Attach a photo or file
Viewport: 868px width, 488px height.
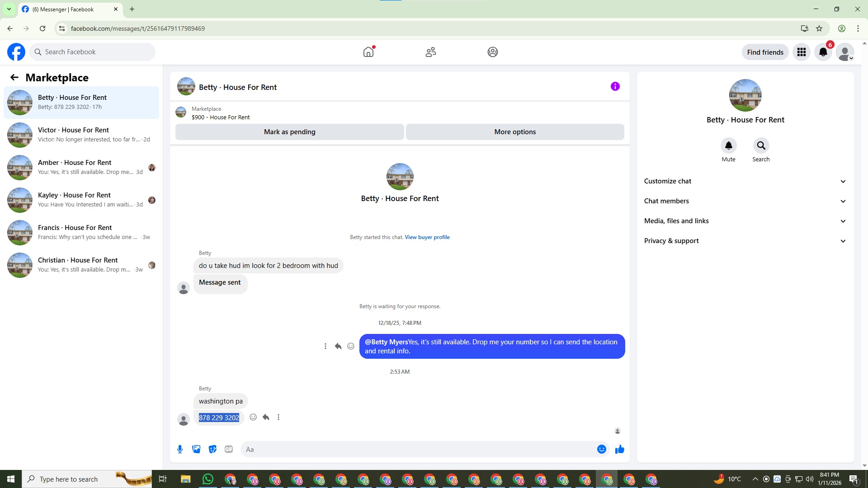point(196,449)
